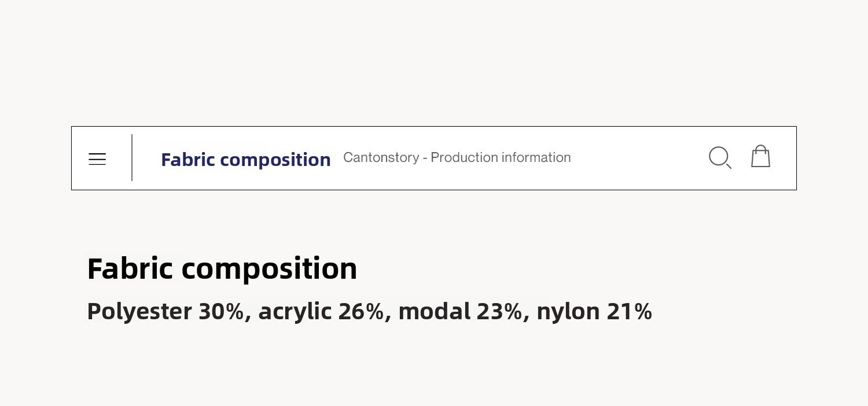Click "Cantonstory - Production information" subtitle

(457, 157)
